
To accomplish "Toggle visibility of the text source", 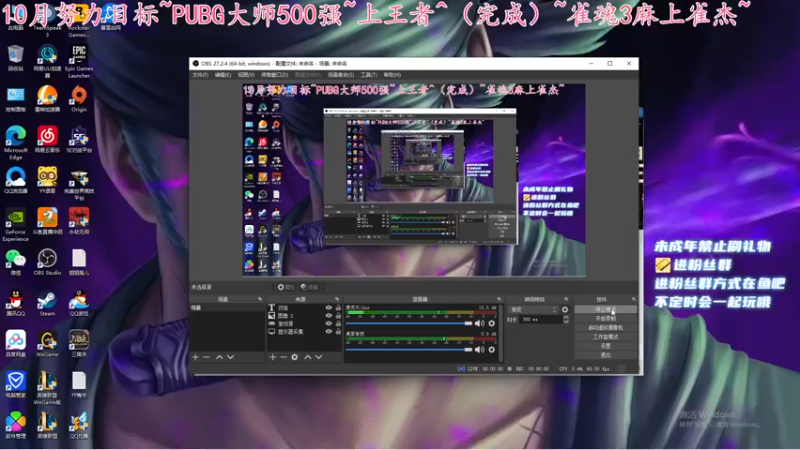I will [329, 308].
